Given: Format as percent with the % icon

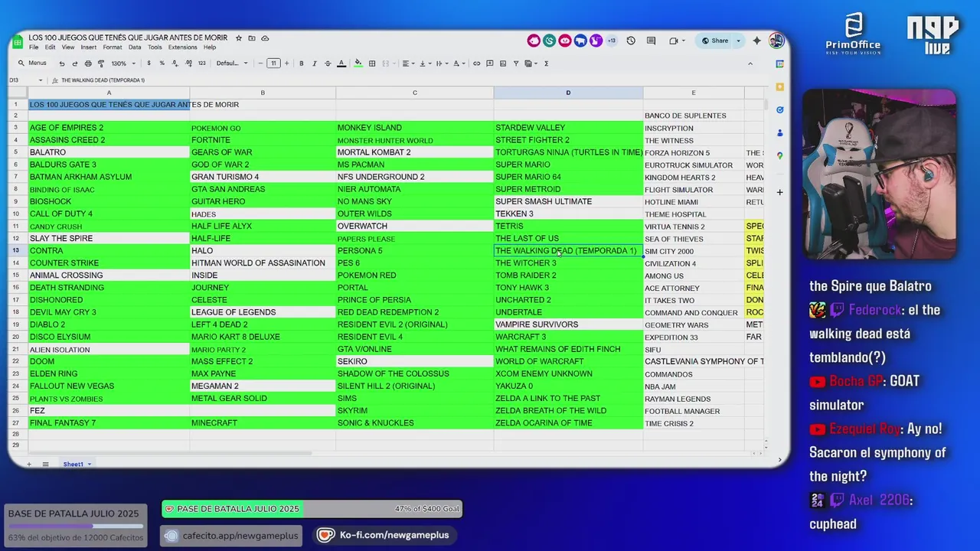Looking at the screenshot, I should click(162, 64).
